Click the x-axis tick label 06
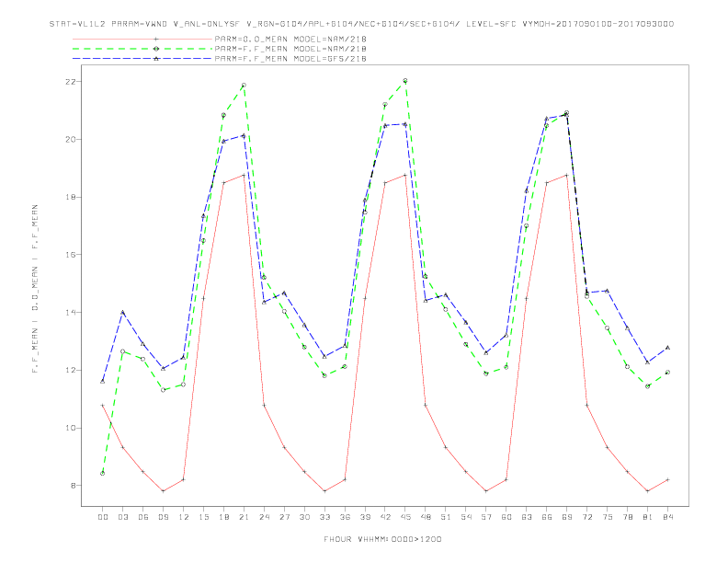The image size is (728, 563). tap(143, 517)
